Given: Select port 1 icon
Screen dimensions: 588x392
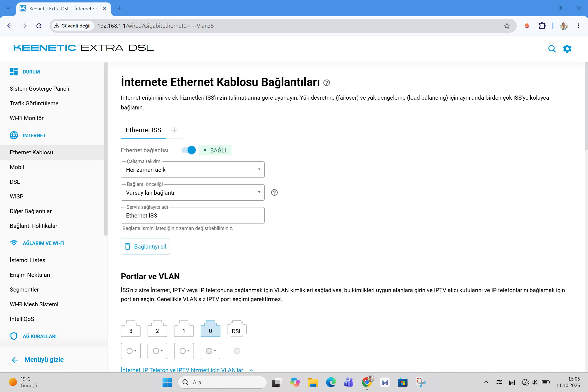Looking at the screenshot, I should pos(184,329).
